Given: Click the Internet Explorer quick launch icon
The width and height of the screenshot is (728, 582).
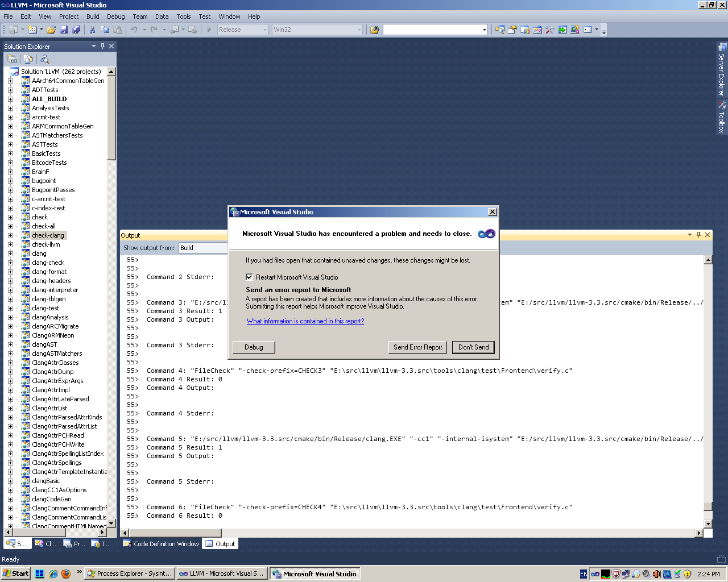Looking at the screenshot, I should (53, 573).
